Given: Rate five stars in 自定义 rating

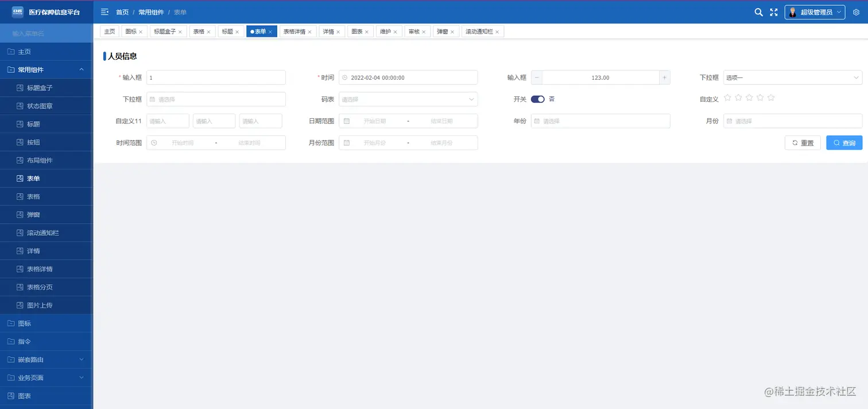Looking at the screenshot, I should tap(771, 98).
